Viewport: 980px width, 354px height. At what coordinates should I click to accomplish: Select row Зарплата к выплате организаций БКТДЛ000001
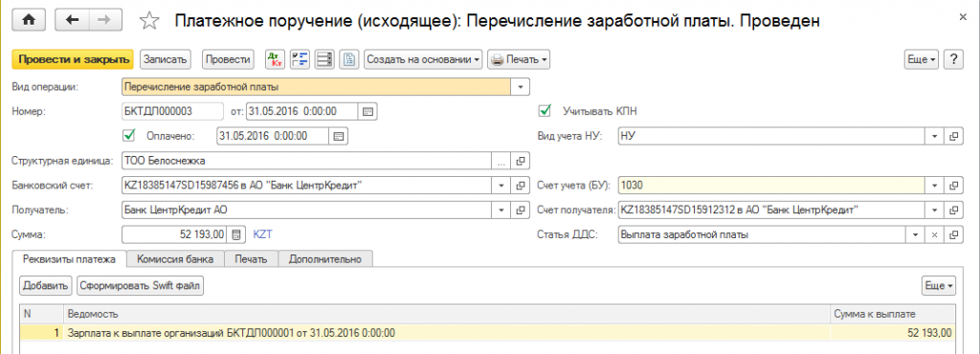(487, 333)
